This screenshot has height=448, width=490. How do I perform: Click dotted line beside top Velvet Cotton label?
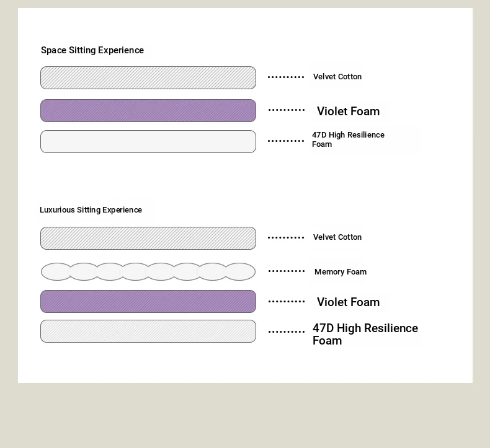click(286, 77)
